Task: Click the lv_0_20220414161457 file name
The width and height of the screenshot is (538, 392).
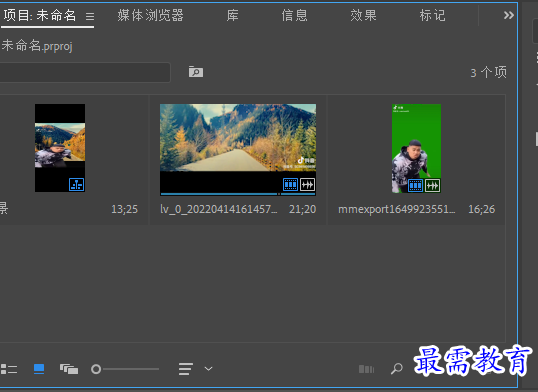Action: pos(219,209)
